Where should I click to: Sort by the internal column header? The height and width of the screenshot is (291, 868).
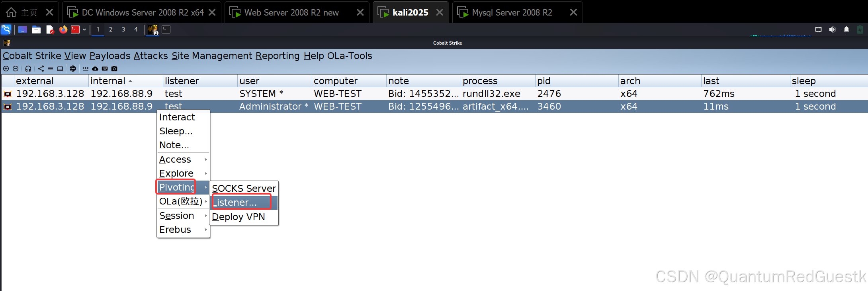click(x=125, y=81)
